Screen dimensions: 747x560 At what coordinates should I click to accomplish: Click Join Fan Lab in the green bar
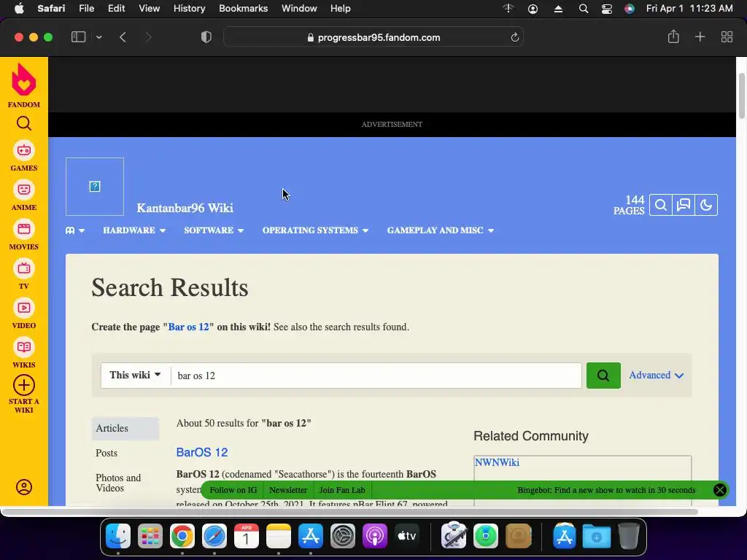[342, 490]
